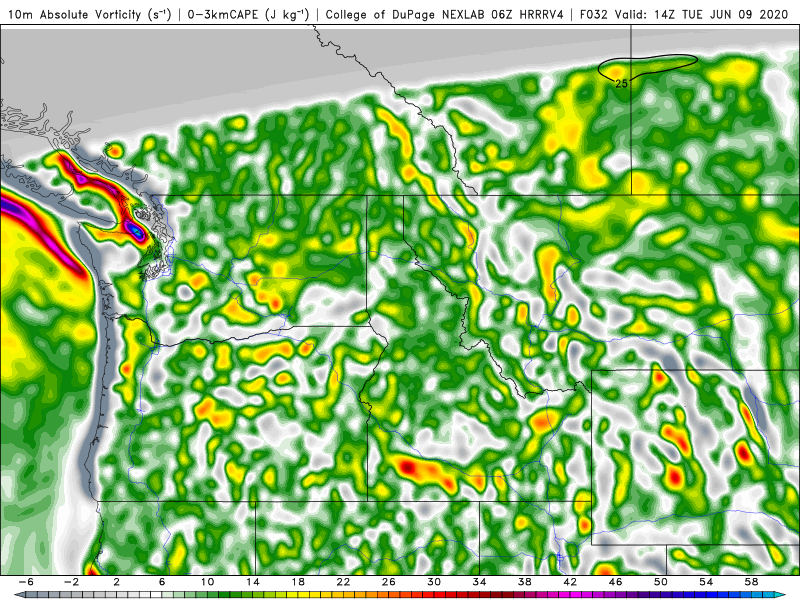Click "Valid: 14Z TUE JUN 09 2020" text
Image resolution: width=800 pixels, height=600 pixels.
(702, 15)
